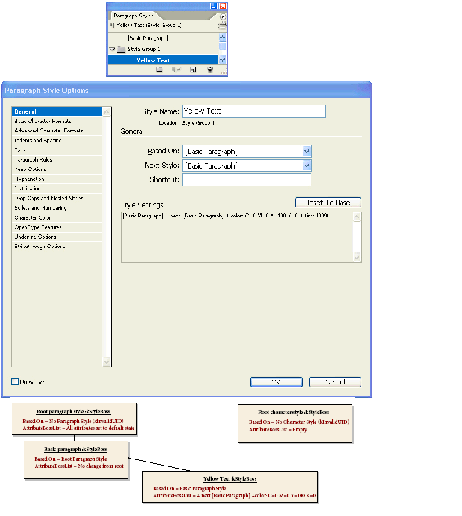Open Justification category
Viewport: 462px width, 516px height.
click(27, 188)
